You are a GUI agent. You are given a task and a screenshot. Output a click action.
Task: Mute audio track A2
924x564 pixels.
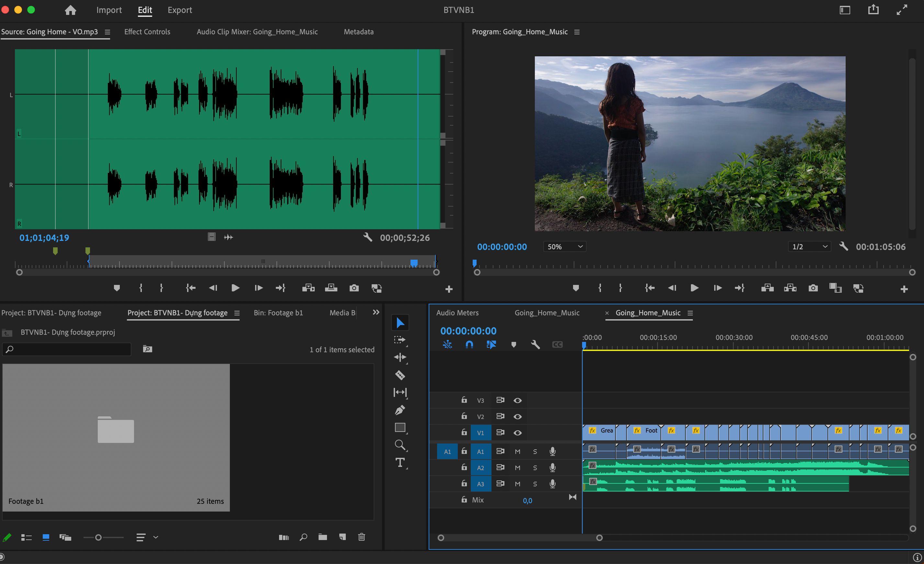click(x=517, y=468)
